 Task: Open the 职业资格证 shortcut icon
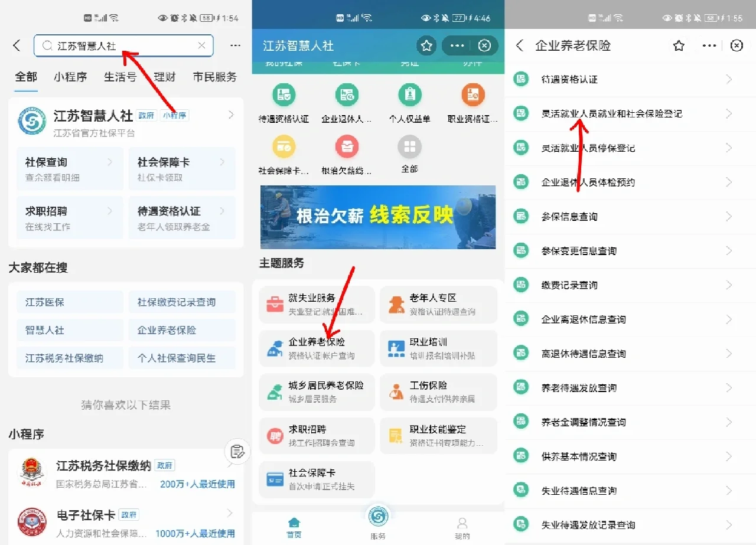pos(472,95)
